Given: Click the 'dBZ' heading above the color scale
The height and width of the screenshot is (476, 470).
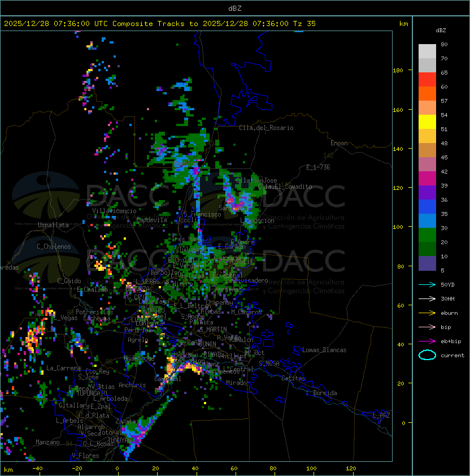Looking at the screenshot, I should click(441, 31).
